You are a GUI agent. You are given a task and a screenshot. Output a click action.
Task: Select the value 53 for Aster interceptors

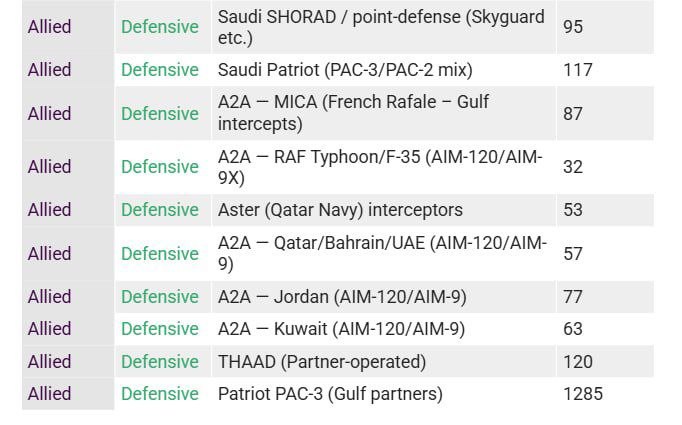pyautogui.click(x=573, y=210)
